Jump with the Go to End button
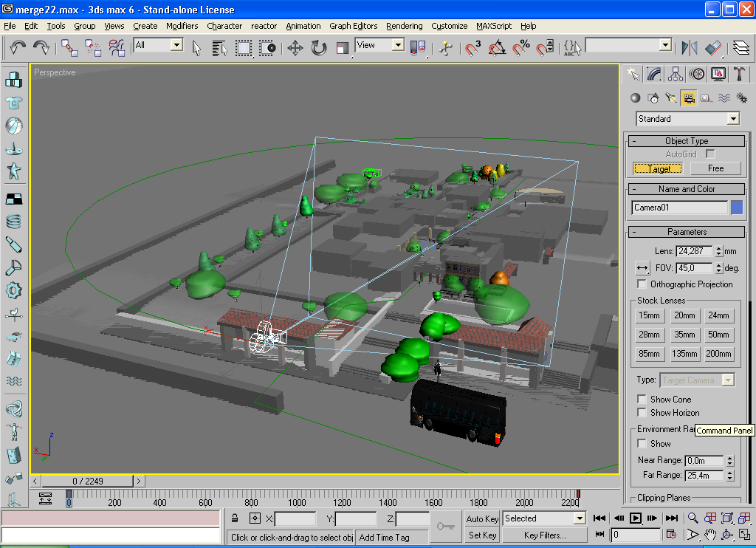The width and height of the screenshot is (756, 548). 672,518
